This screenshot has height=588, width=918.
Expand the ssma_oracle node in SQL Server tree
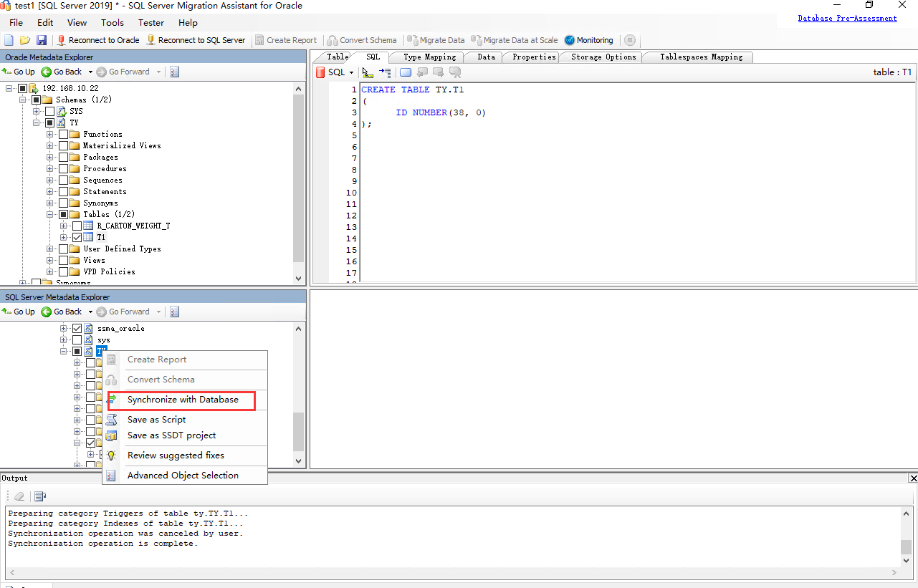point(64,328)
